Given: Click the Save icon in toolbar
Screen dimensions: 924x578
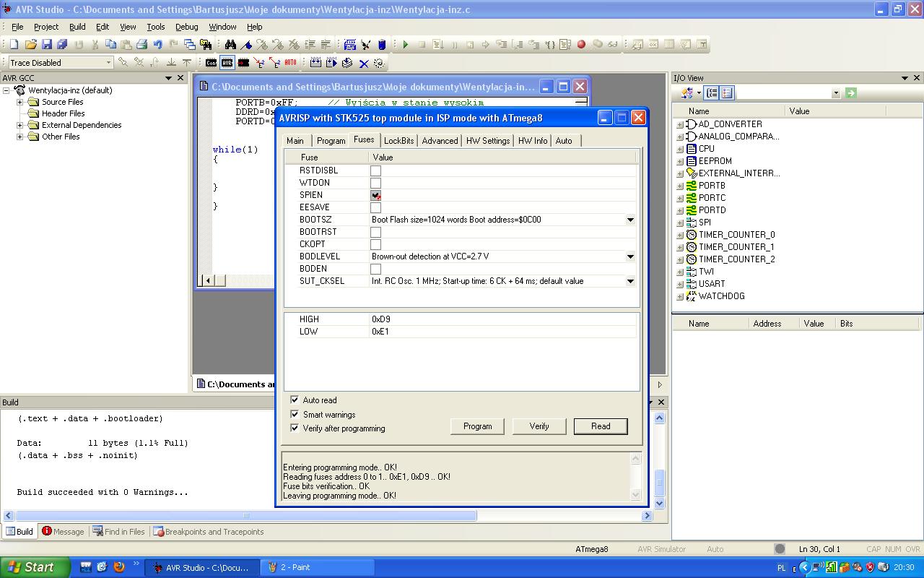Looking at the screenshot, I should (x=47, y=44).
